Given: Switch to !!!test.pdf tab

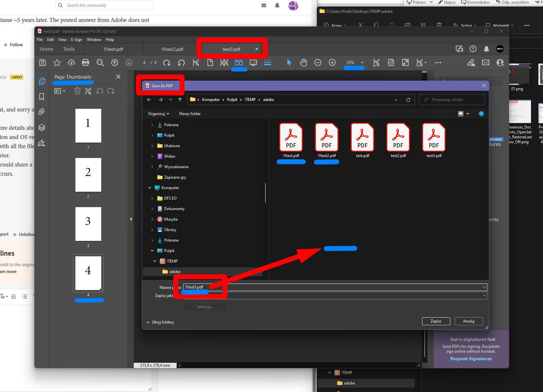Looking at the screenshot, I should (x=113, y=49).
